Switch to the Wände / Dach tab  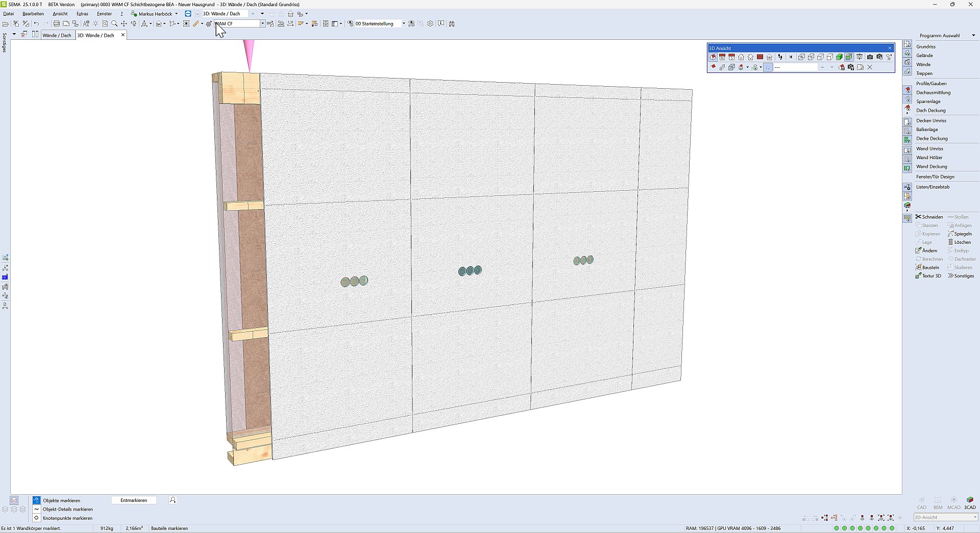tap(57, 35)
